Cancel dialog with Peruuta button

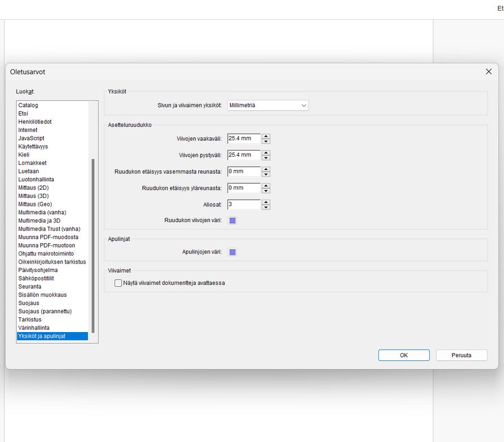pyautogui.click(x=462, y=355)
